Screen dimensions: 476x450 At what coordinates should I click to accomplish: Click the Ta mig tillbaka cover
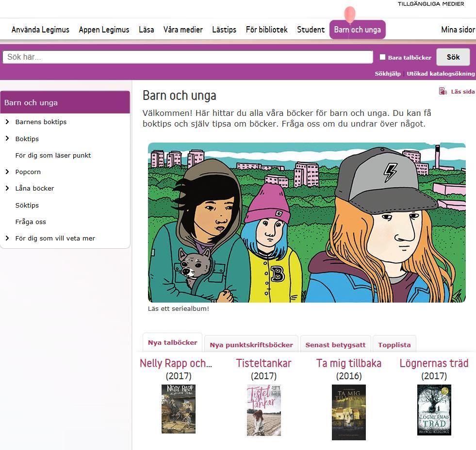tap(349, 412)
